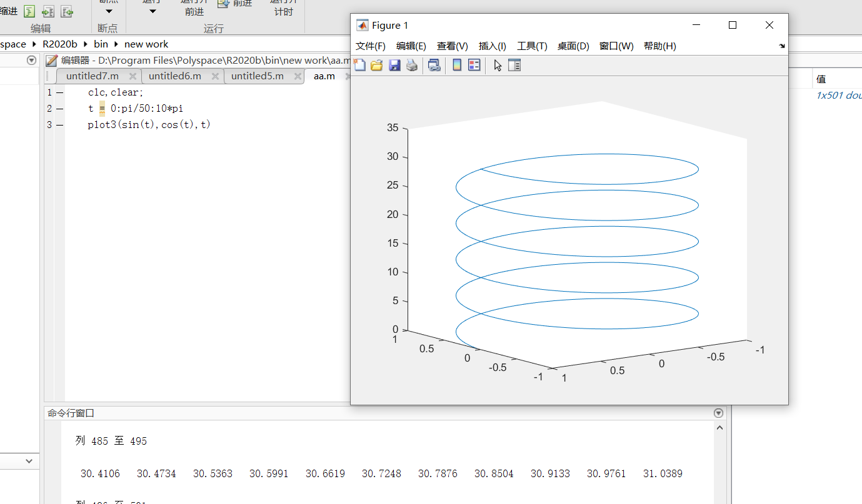Open the 运行 run dropdown arrow
The height and width of the screenshot is (504, 862).
tap(152, 11)
